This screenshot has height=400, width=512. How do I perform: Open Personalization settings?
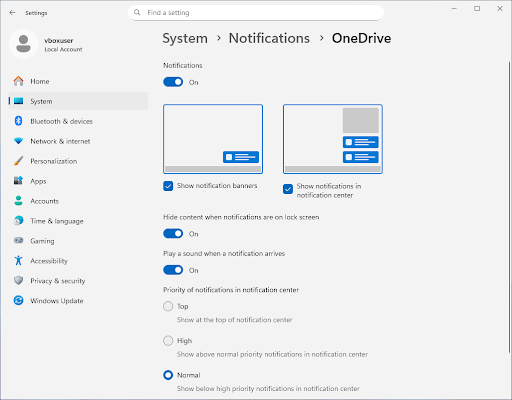pos(78,161)
